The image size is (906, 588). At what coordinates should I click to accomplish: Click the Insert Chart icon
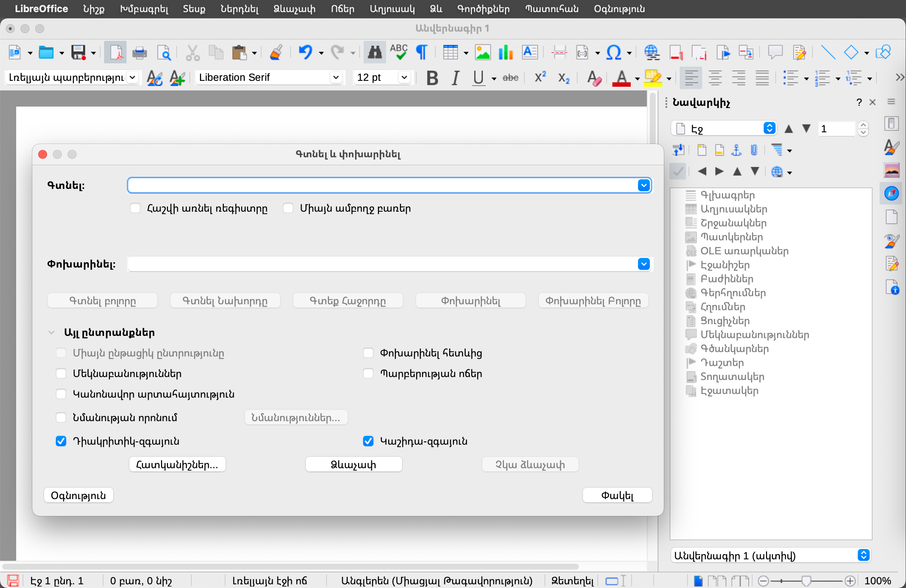click(505, 53)
